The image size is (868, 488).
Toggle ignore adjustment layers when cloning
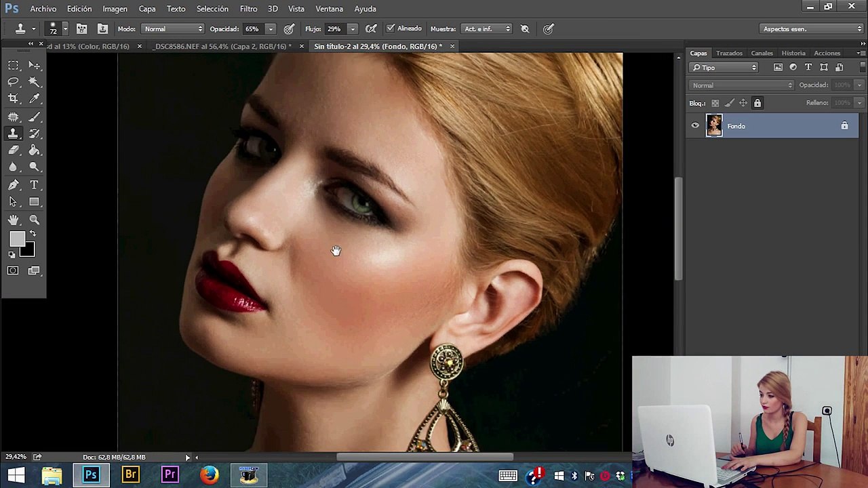click(525, 28)
